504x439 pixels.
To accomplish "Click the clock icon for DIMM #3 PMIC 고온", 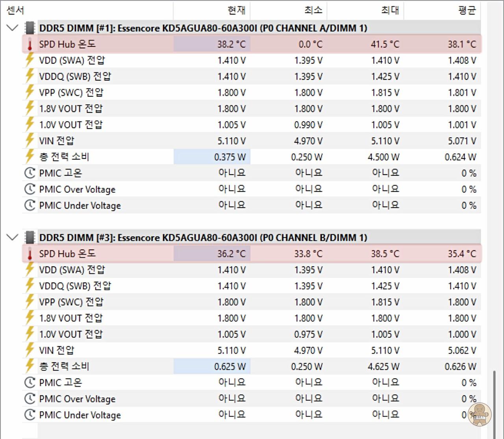I will tap(30, 383).
